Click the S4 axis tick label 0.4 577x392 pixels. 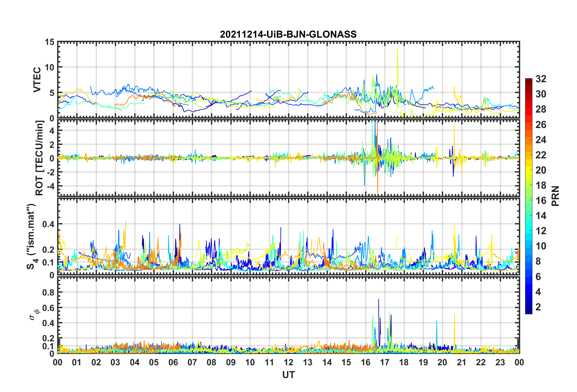pos(48,224)
